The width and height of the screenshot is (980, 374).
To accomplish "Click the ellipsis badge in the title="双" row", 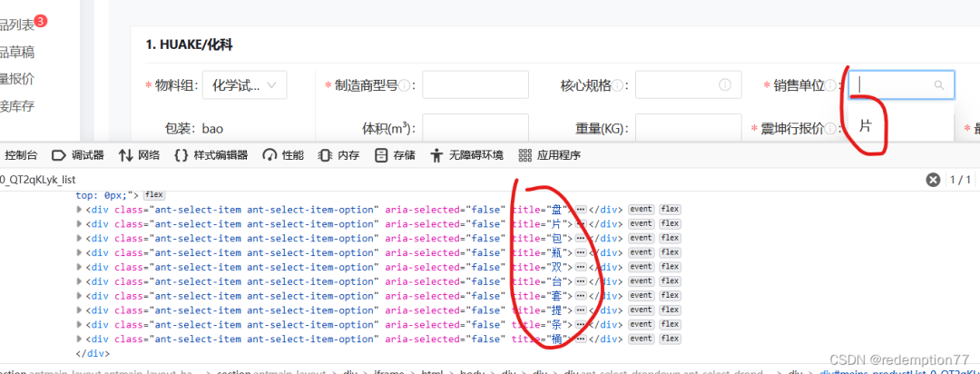I will 581,266.
